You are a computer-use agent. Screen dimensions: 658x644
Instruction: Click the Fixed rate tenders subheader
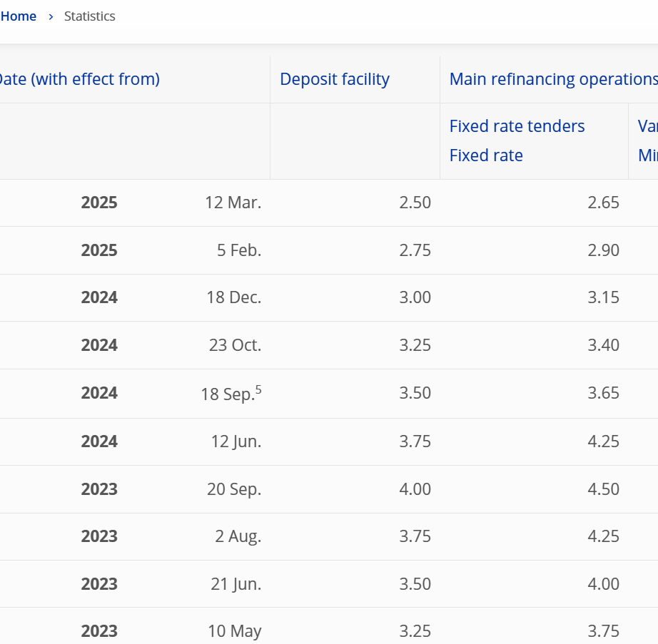(x=517, y=126)
